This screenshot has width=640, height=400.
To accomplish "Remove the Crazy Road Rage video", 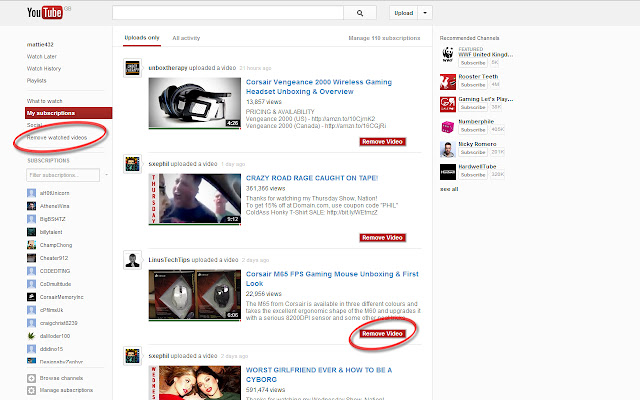I will 382,238.
